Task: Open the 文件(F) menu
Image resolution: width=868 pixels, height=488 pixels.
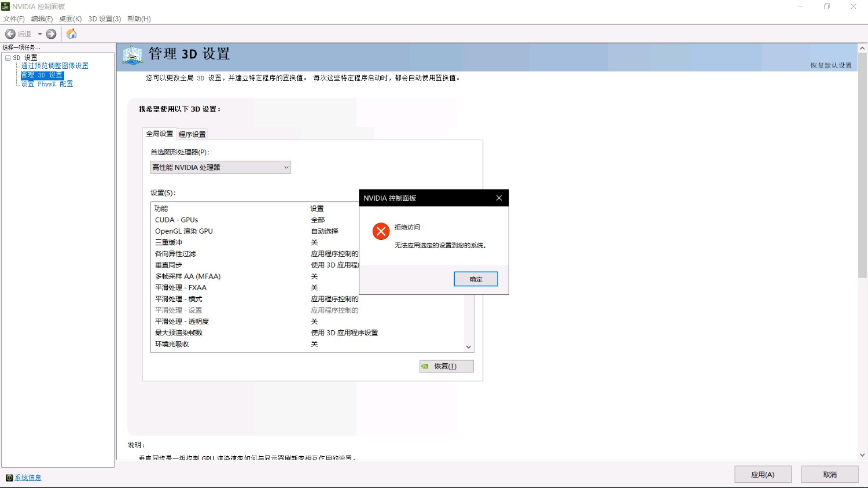Action: click(x=14, y=19)
